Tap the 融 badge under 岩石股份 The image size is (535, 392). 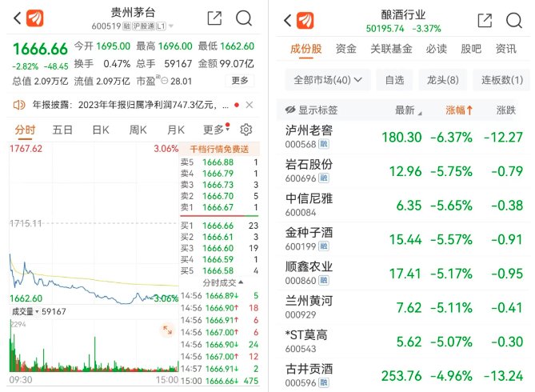323,178
